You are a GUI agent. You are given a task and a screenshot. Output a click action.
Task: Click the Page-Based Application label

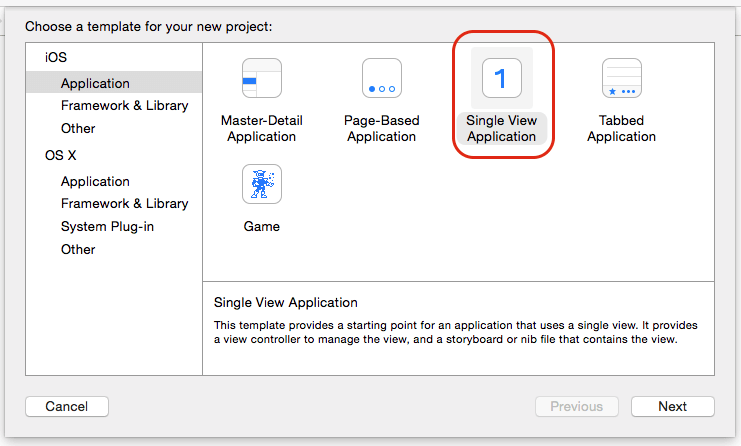tap(382, 129)
